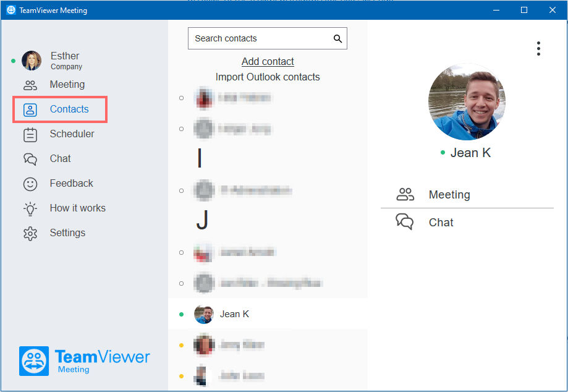Select Contacts in the left navigation
Image resolution: width=568 pixels, height=392 pixels.
point(69,109)
